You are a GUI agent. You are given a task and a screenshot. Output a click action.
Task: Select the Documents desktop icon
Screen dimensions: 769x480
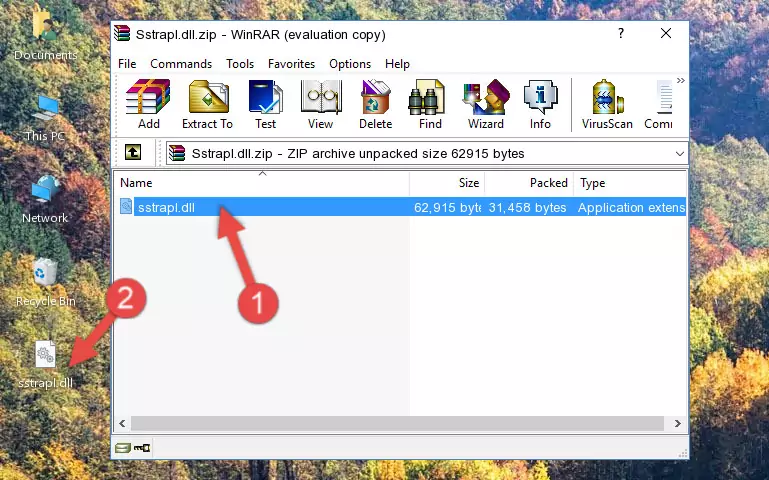coord(45,35)
